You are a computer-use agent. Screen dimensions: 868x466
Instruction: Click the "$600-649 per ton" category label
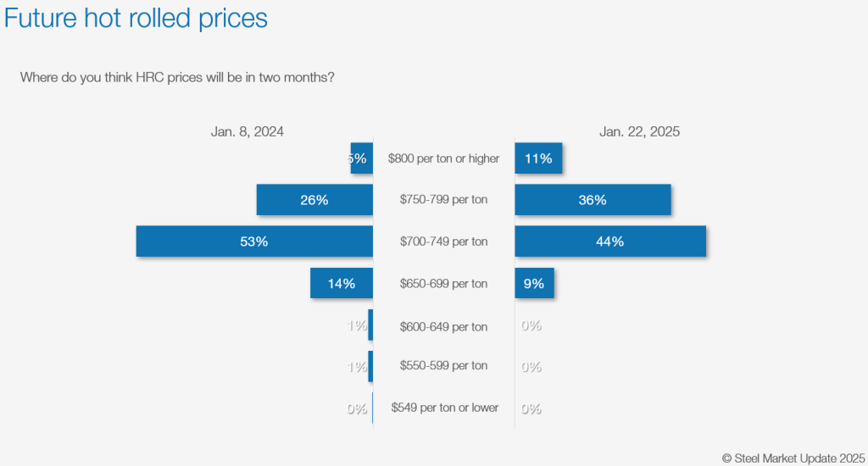(443, 326)
